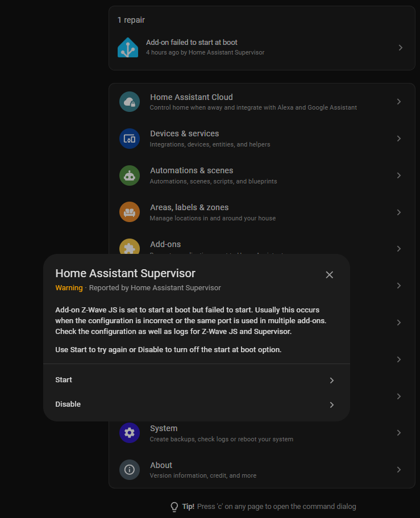Click the chevron beside About
The height and width of the screenshot is (518, 420).
tap(398, 469)
